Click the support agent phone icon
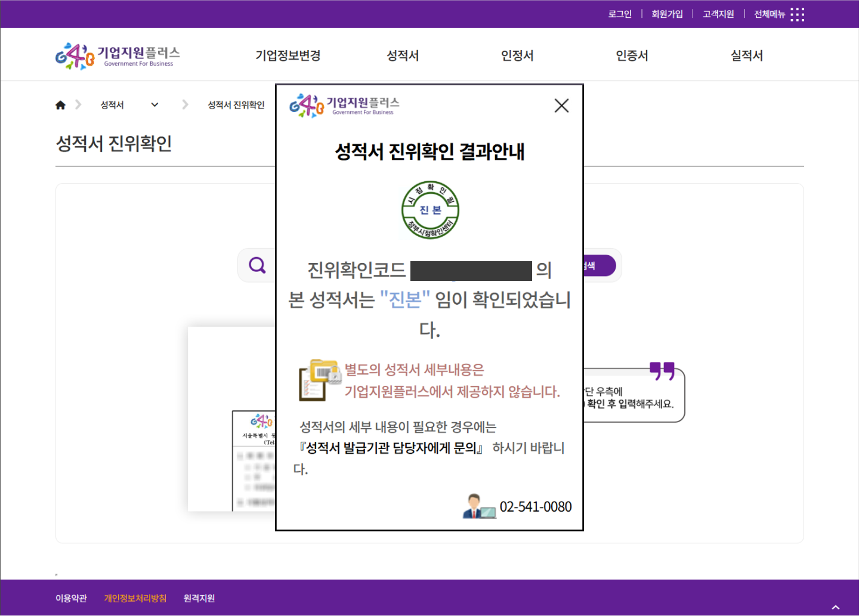 click(x=478, y=506)
